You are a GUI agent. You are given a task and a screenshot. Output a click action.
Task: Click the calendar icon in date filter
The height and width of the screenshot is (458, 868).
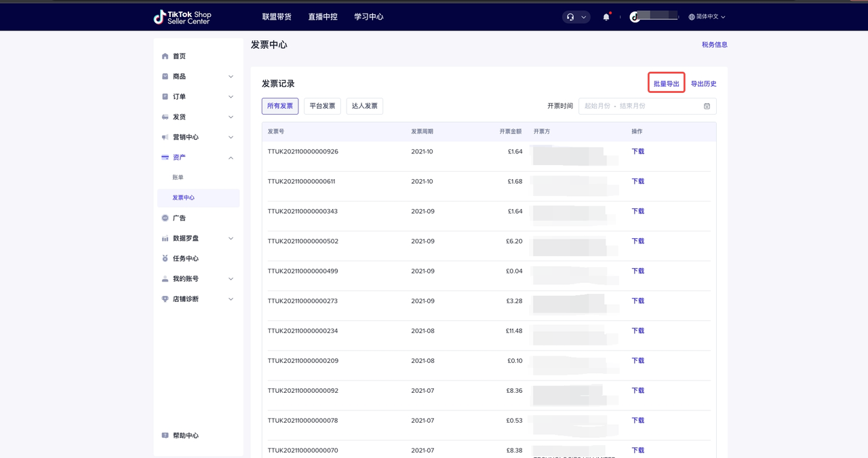[707, 107]
